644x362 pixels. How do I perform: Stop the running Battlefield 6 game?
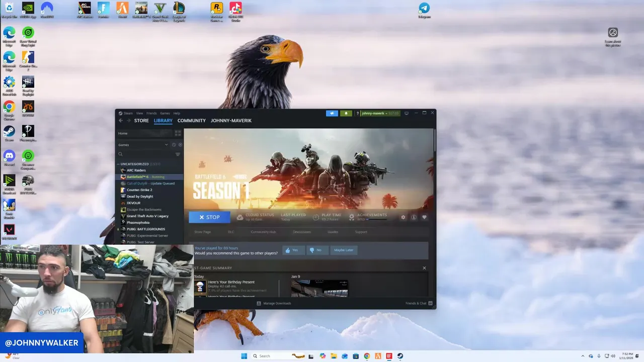[x=209, y=217]
